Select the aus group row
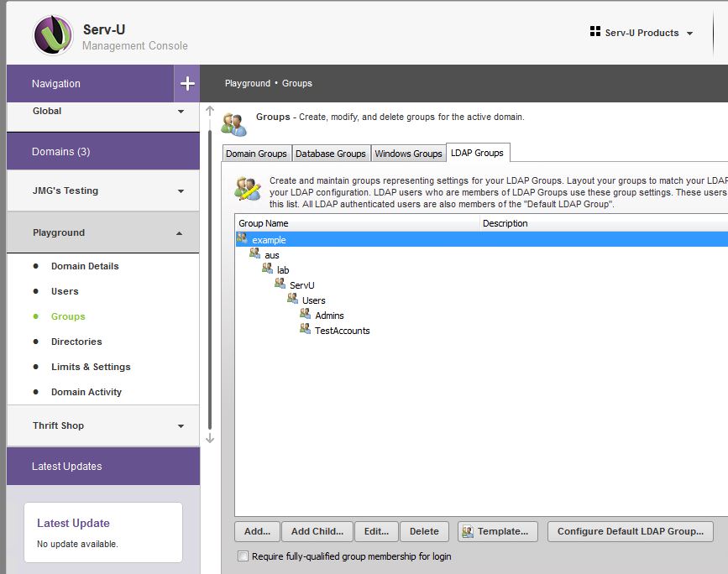 point(482,255)
